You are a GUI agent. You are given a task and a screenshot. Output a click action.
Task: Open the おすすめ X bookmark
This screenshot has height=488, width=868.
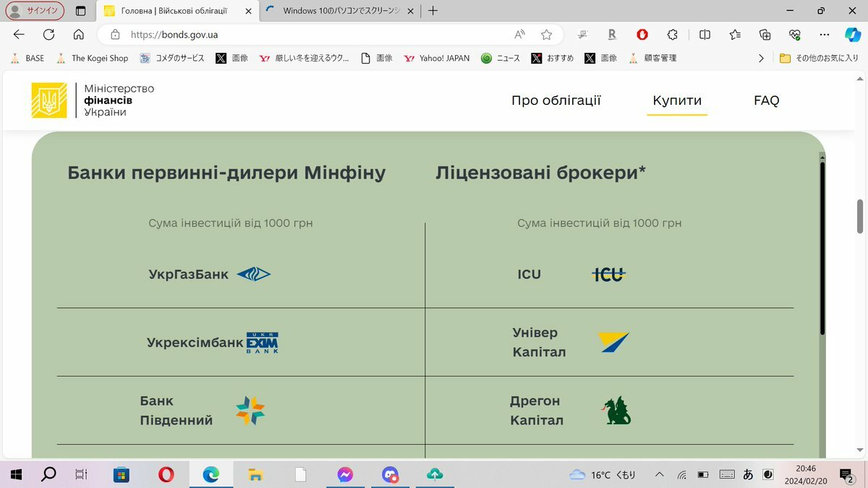(553, 58)
